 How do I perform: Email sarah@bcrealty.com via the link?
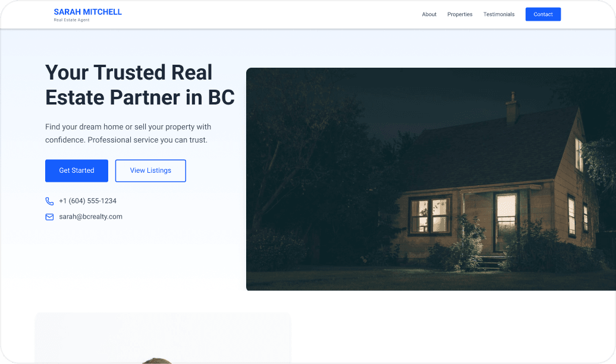(x=90, y=217)
